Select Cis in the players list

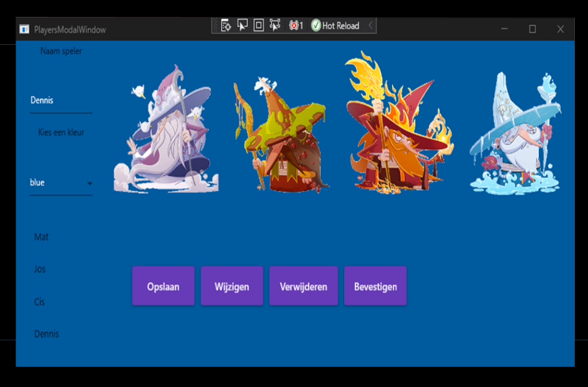pyautogui.click(x=39, y=302)
